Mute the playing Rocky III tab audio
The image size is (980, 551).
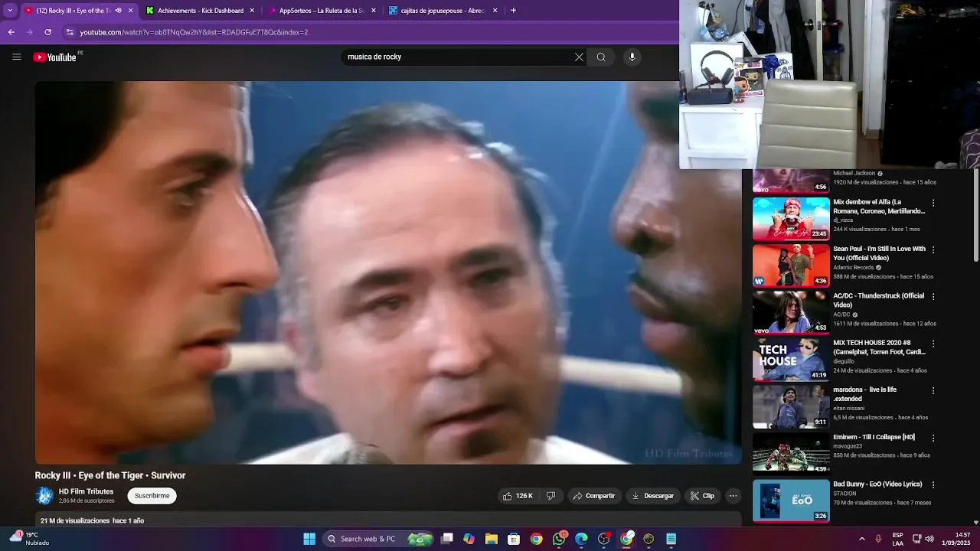point(118,11)
